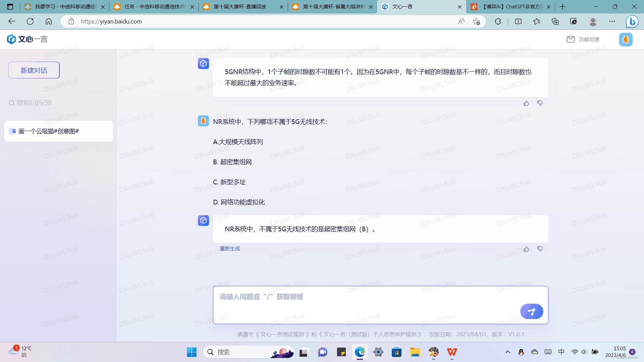
Task: Dislike the 5GNR answer with thumbs down
Action: (x=540, y=103)
